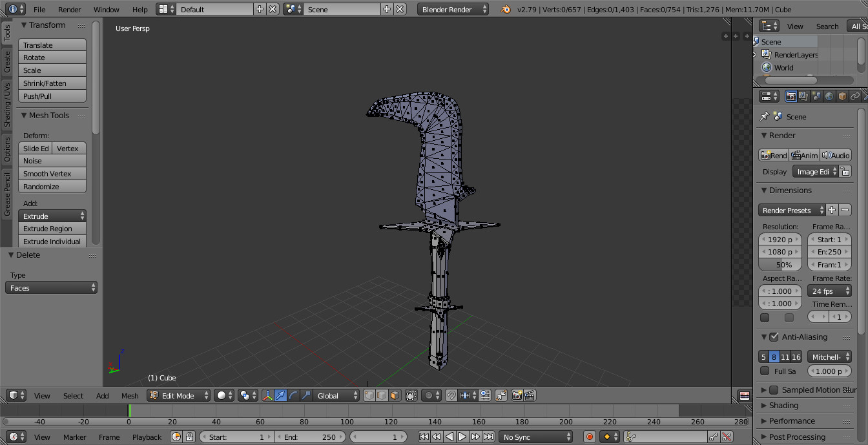This screenshot has width=868, height=445.
Task: Click the translate manipulator arrow icon
Action: [280, 395]
